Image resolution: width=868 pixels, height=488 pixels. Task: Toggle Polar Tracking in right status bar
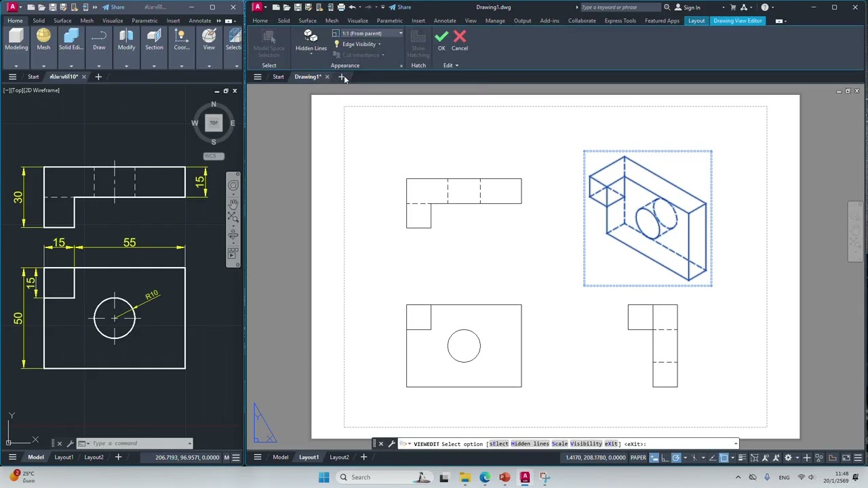[677, 457]
